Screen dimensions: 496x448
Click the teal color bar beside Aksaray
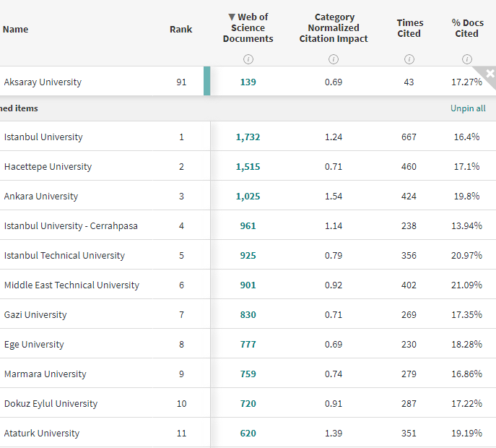pos(207,81)
